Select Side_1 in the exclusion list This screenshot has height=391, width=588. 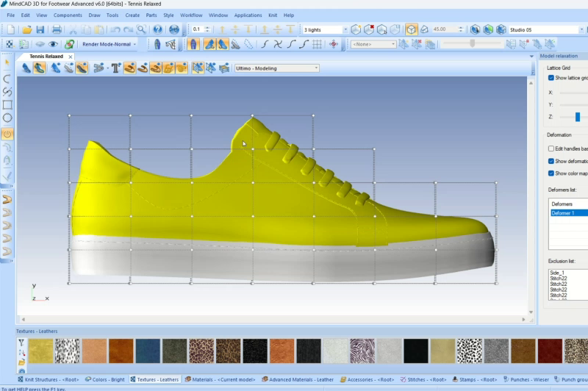[x=557, y=273]
